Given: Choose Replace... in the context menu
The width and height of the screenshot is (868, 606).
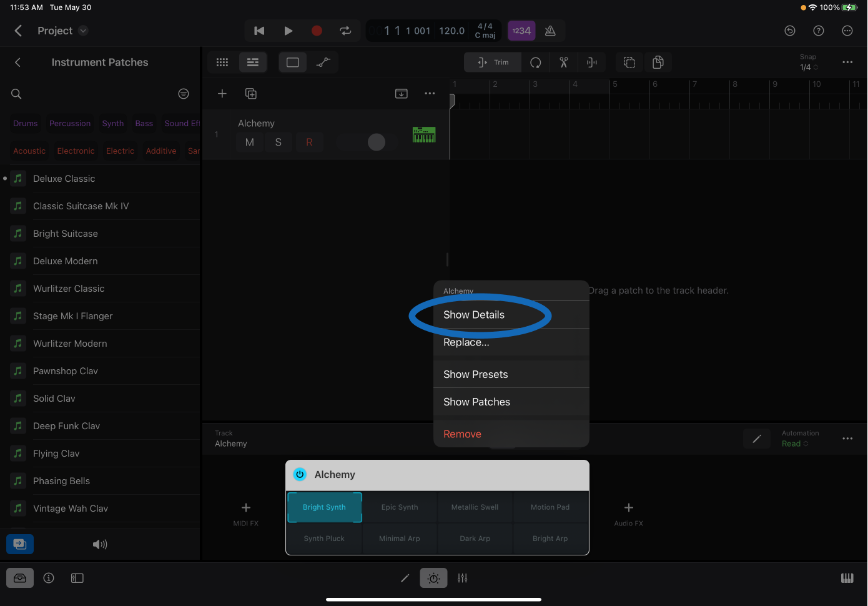Looking at the screenshot, I should tap(511, 342).
